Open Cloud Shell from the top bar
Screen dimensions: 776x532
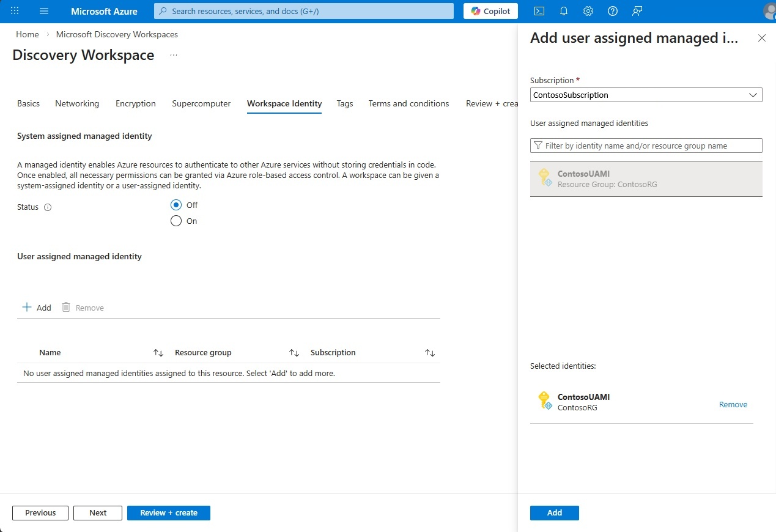point(539,11)
